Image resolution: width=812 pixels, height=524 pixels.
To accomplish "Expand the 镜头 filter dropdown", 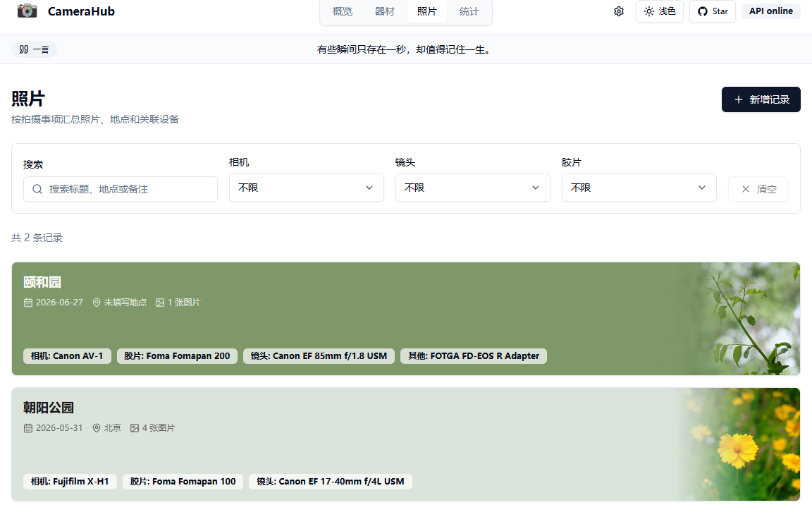I will (473, 188).
